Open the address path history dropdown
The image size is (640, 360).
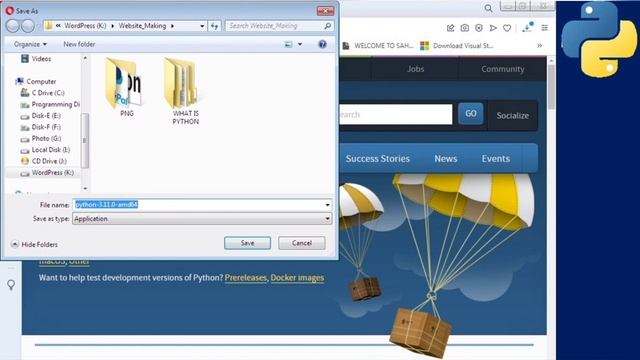[202, 26]
